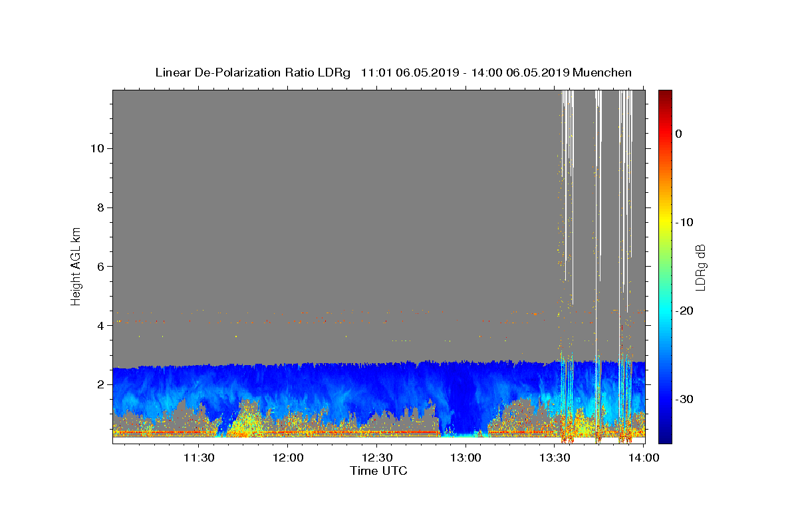The height and width of the screenshot is (532, 798).
Task: Click the 12:30 time tick label
Action: [376, 458]
